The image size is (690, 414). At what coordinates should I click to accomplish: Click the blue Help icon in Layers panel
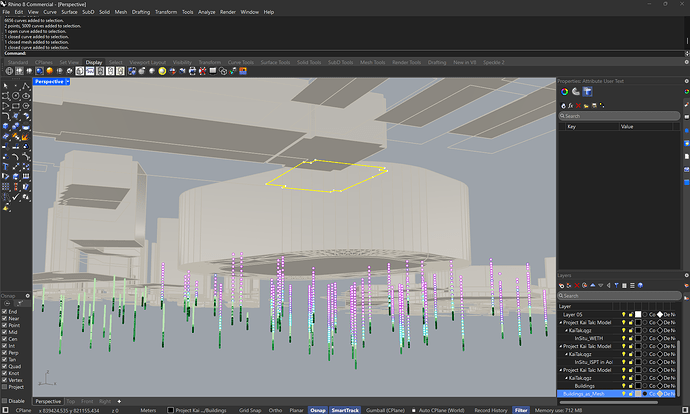(x=640, y=286)
